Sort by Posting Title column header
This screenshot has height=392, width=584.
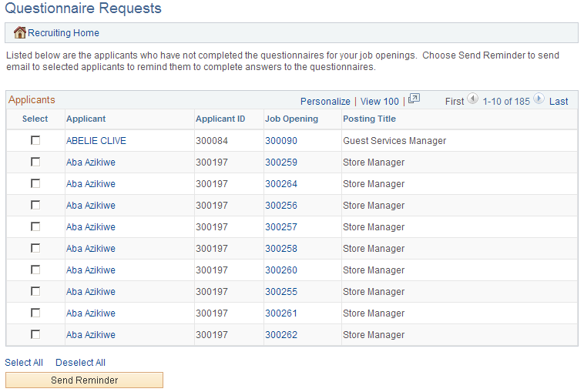pyautogui.click(x=369, y=119)
